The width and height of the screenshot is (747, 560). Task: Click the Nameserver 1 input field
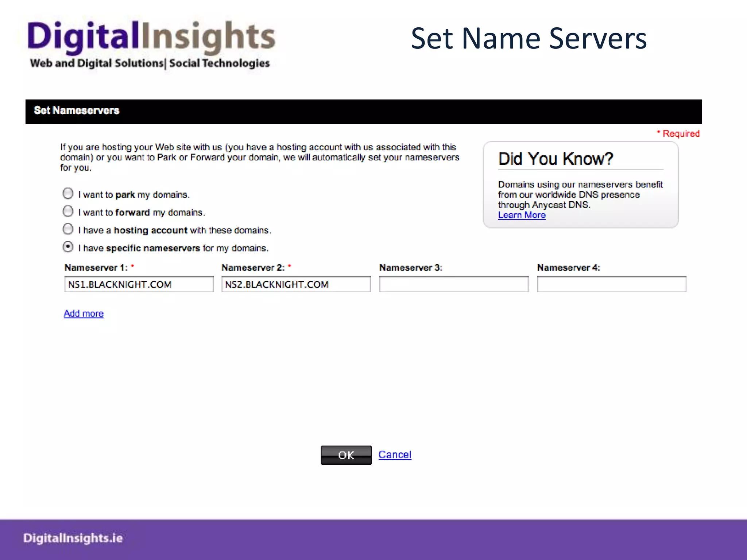[139, 284]
